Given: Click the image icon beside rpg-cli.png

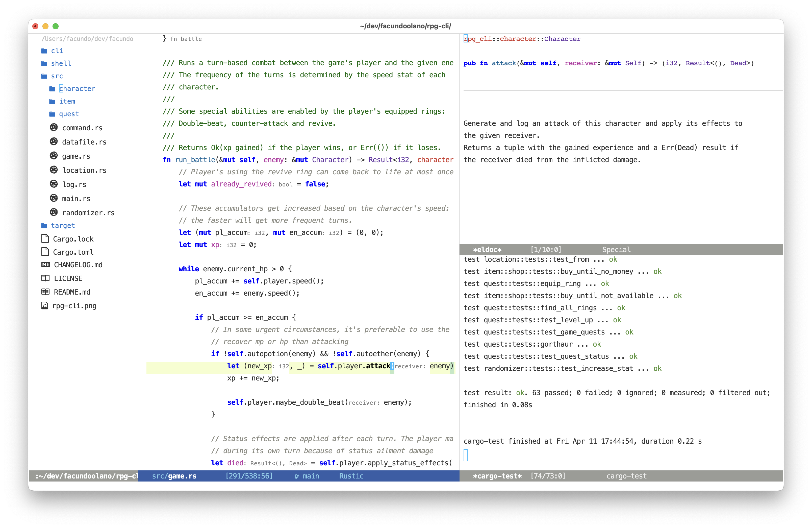Looking at the screenshot, I should tap(45, 305).
